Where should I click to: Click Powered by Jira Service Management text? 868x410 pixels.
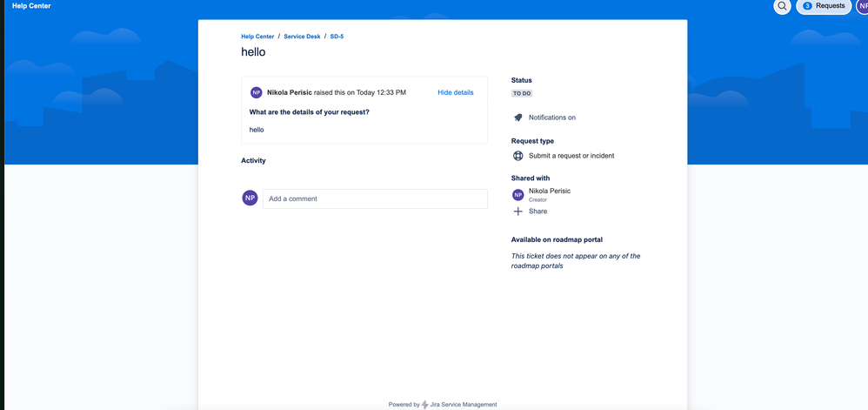point(443,405)
